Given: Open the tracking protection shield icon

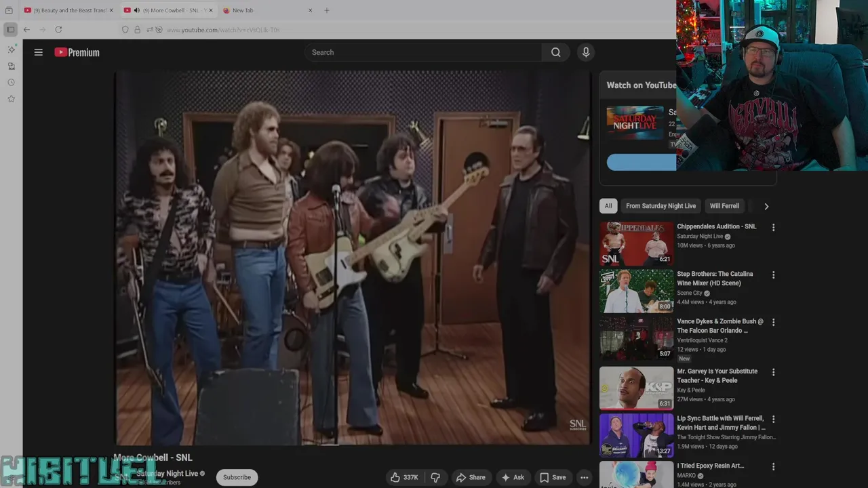Looking at the screenshot, I should (x=125, y=30).
